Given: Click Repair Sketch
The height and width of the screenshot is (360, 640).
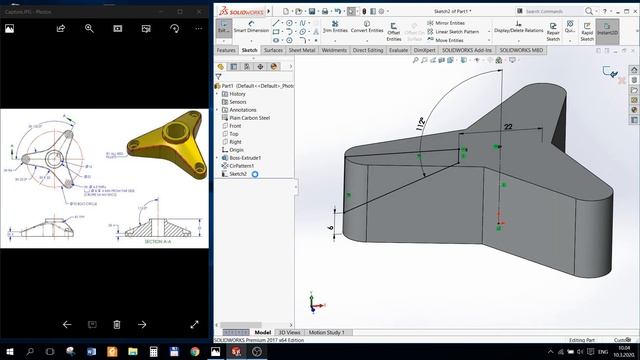Looking at the screenshot, I should pyautogui.click(x=553, y=31).
